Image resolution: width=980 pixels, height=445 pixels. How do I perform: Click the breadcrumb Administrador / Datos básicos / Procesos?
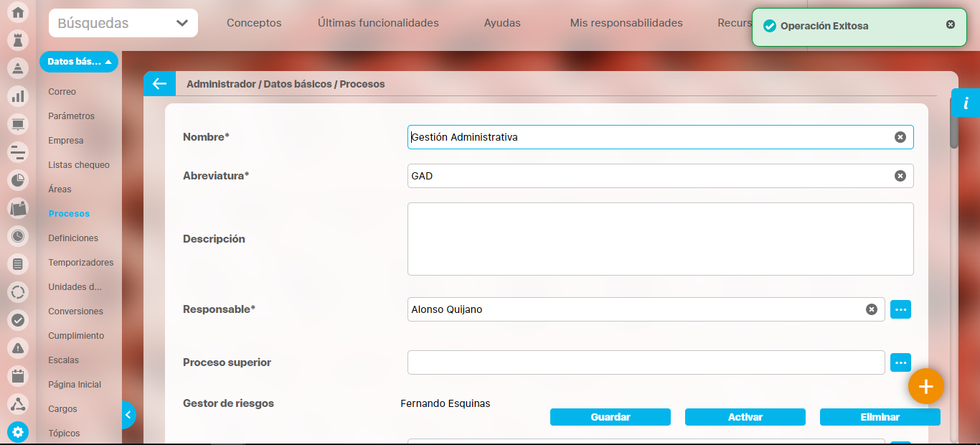pos(286,84)
